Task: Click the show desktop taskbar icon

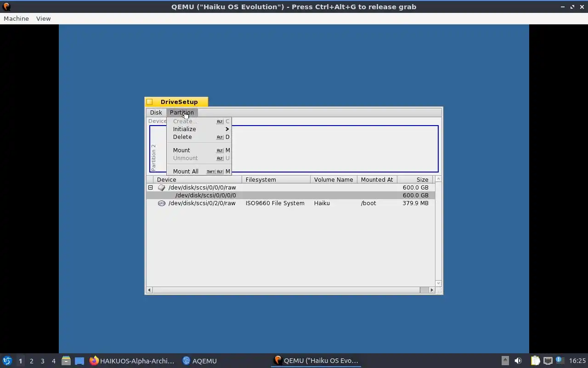Action: click(x=79, y=361)
